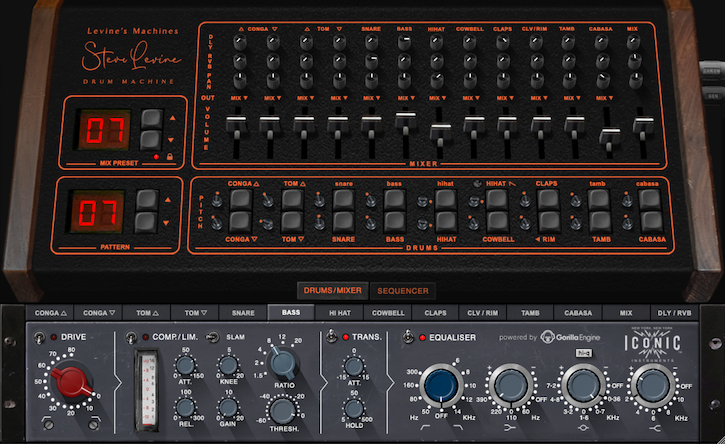Screen dimensions: 725x444
Task: Hit the Conga down drum pad
Action: 241,222
